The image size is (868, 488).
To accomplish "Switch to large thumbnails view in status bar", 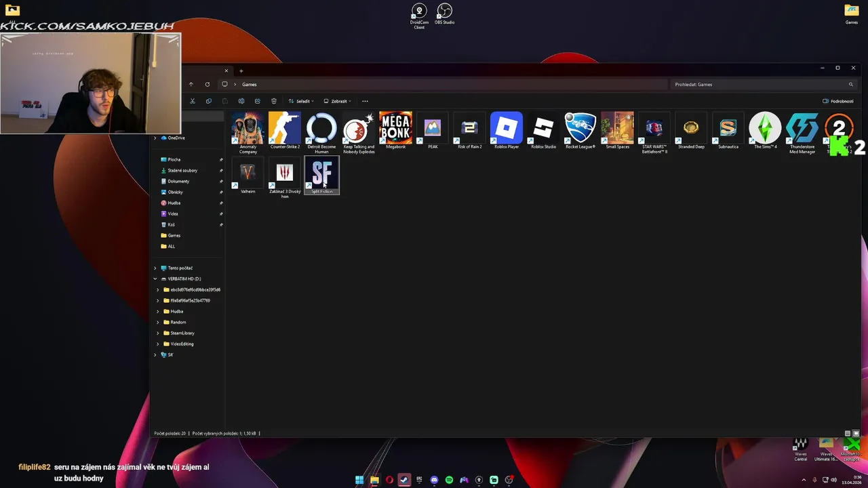I will tap(856, 433).
